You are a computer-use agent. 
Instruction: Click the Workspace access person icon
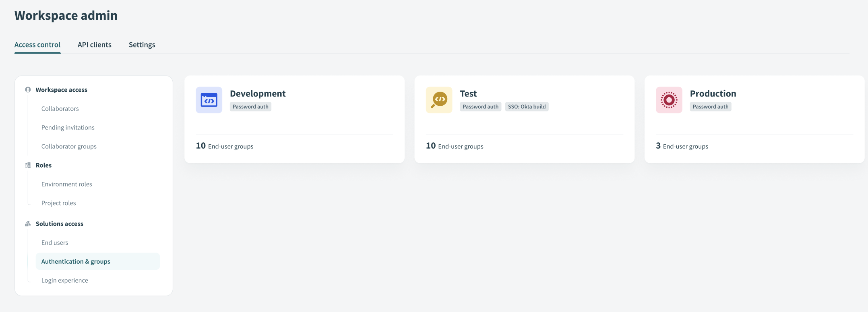pyautogui.click(x=28, y=90)
